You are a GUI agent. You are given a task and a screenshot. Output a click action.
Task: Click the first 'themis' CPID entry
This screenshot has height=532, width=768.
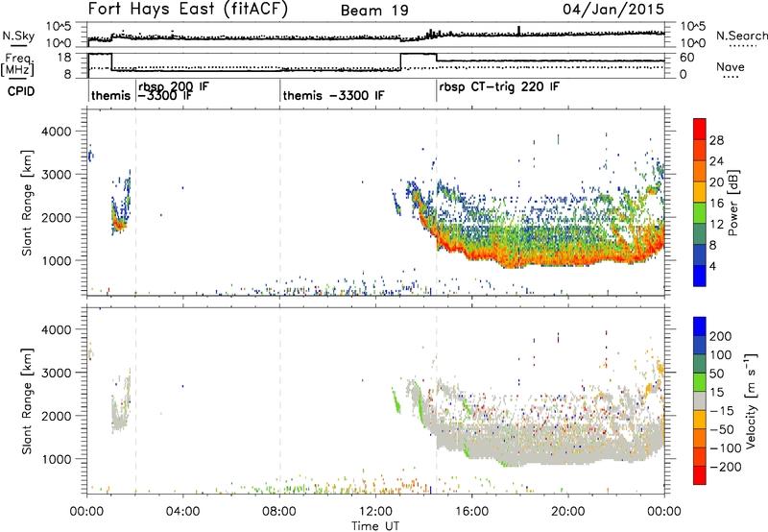(x=110, y=95)
